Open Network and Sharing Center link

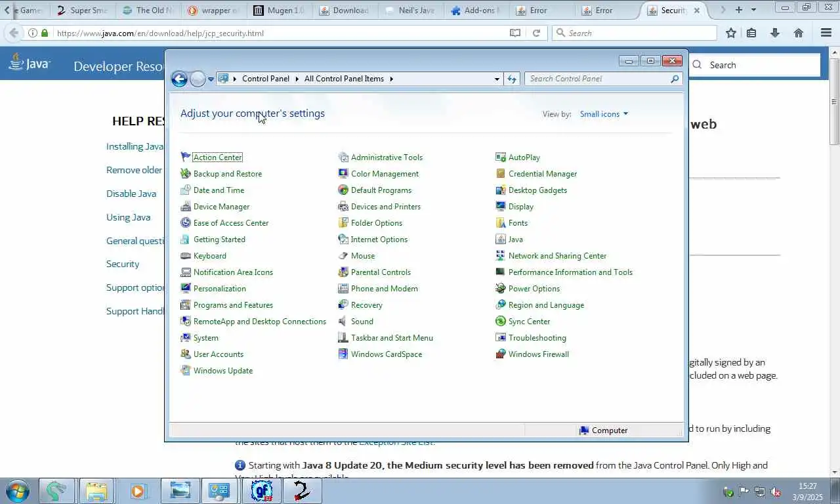click(557, 256)
